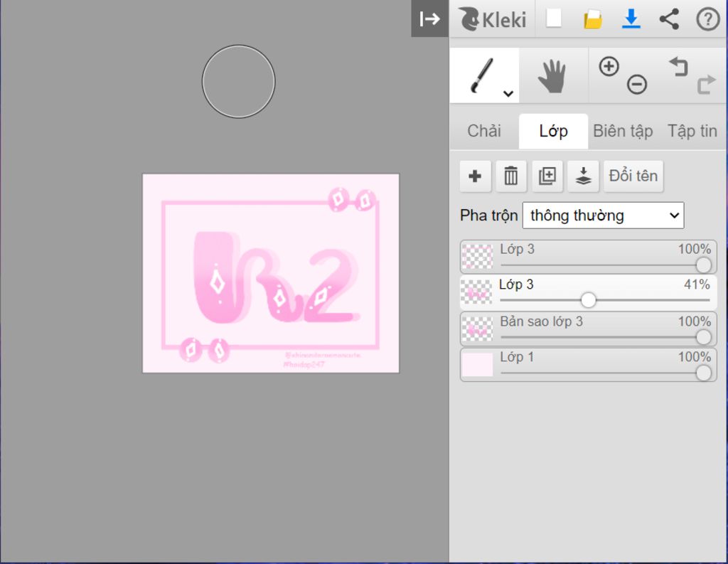
Task: Click opacity slider handle of Bản sao lớp 3
Action: click(x=703, y=337)
